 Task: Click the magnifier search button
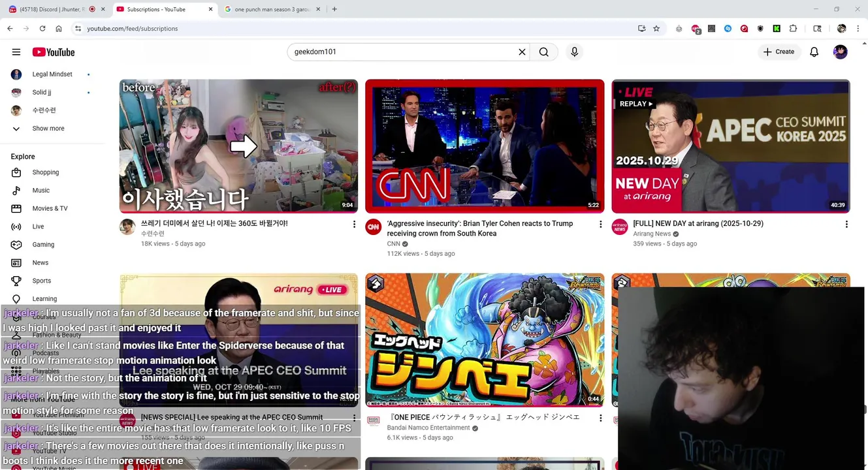tap(543, 52)
